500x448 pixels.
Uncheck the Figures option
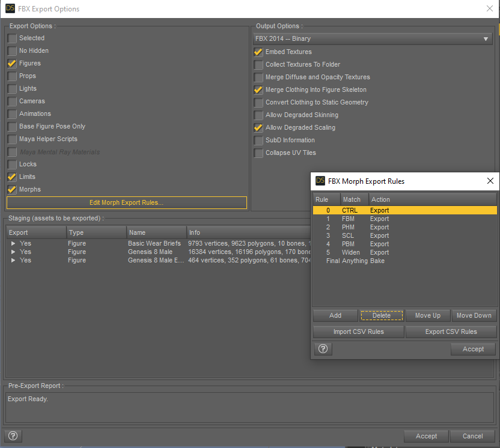[x=12, y=64]
